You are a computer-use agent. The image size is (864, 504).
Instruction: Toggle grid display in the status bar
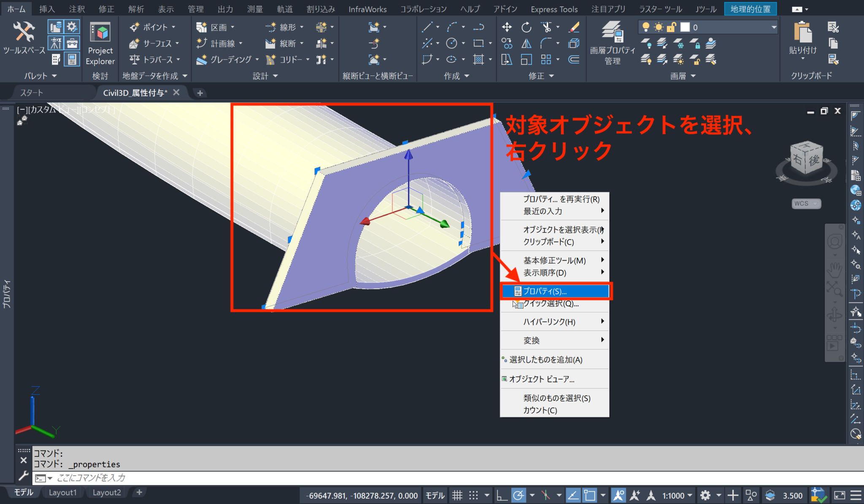click(x=458, y=495)
